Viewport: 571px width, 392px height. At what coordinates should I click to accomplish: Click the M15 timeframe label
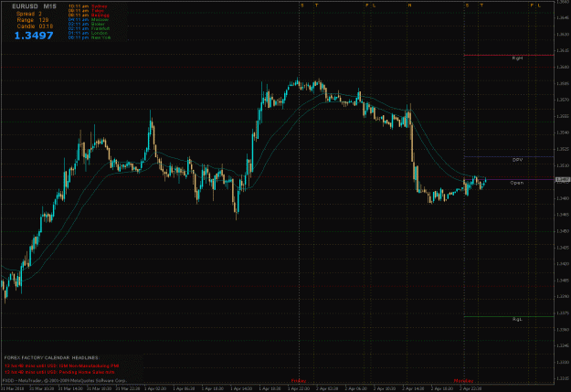pos(50,6)
